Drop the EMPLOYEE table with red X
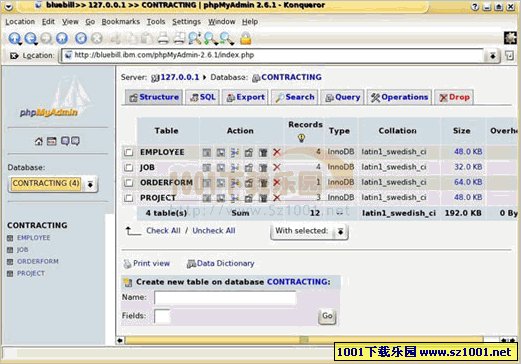Image resolution: width=521 pixels, height=364 pixels. pyautogui.click(x=277, y=152)
